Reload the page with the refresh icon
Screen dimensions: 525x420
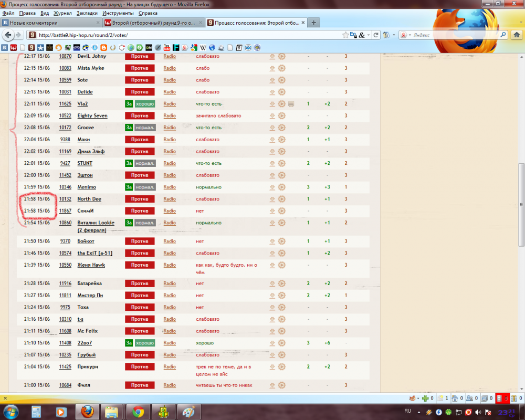(376, 35)
